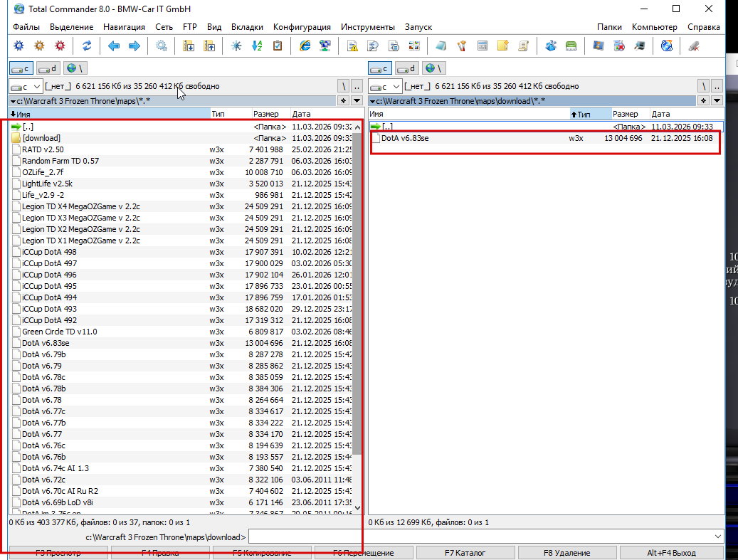This screenshot has width=738, height=560.
Task: Click the orange gear toolbar icon
Action: (x=40, y=46)
